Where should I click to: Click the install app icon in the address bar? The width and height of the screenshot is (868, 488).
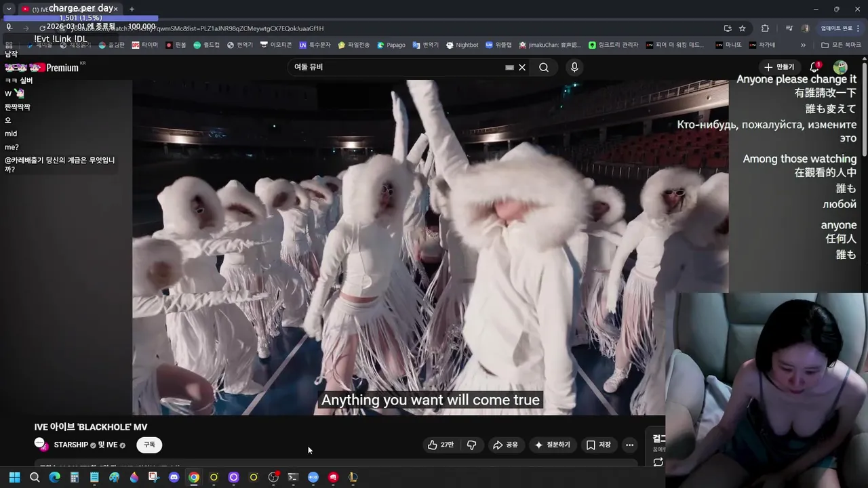[727, 28]
